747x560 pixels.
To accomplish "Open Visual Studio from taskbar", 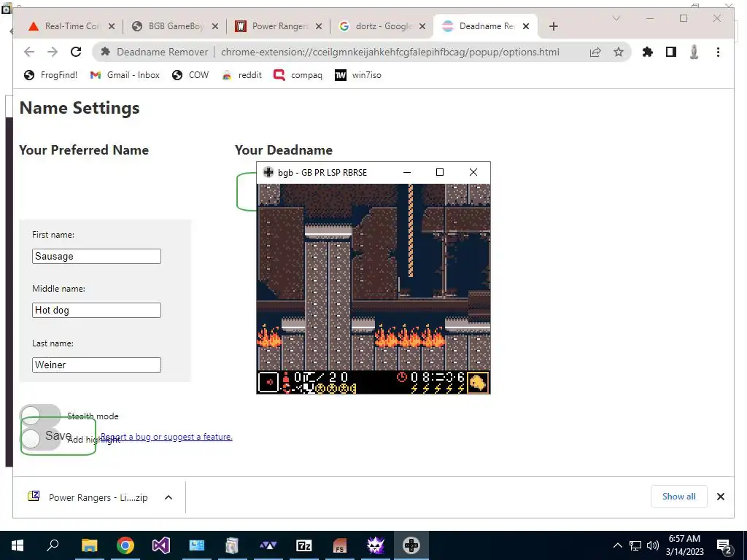I will click(161, 545).
